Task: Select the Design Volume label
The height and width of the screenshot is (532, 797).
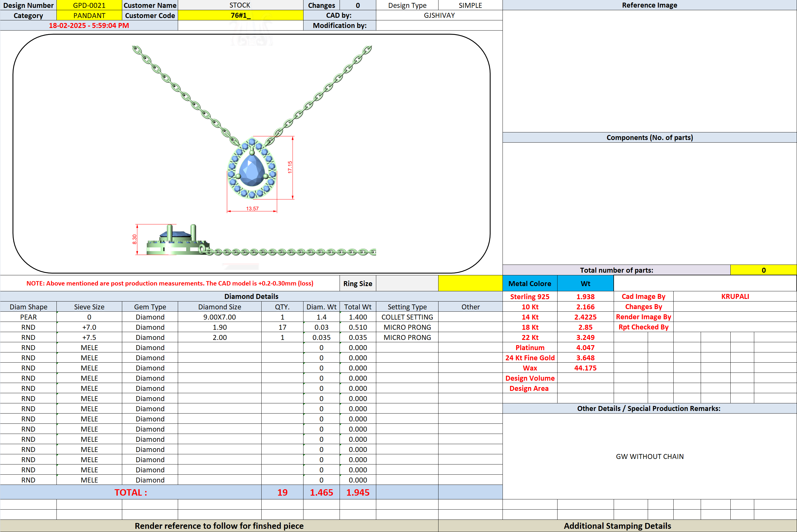Action: click(x=530, y=378)
